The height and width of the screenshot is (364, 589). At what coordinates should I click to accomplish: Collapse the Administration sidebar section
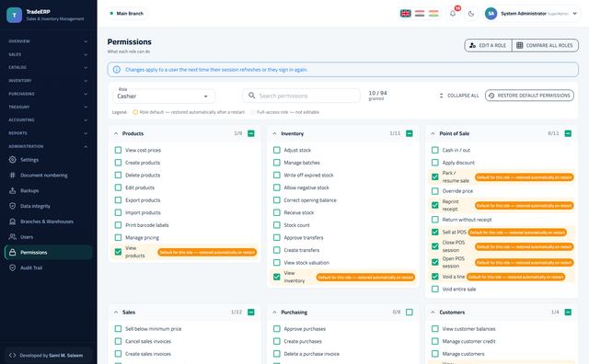coord(48,146)
